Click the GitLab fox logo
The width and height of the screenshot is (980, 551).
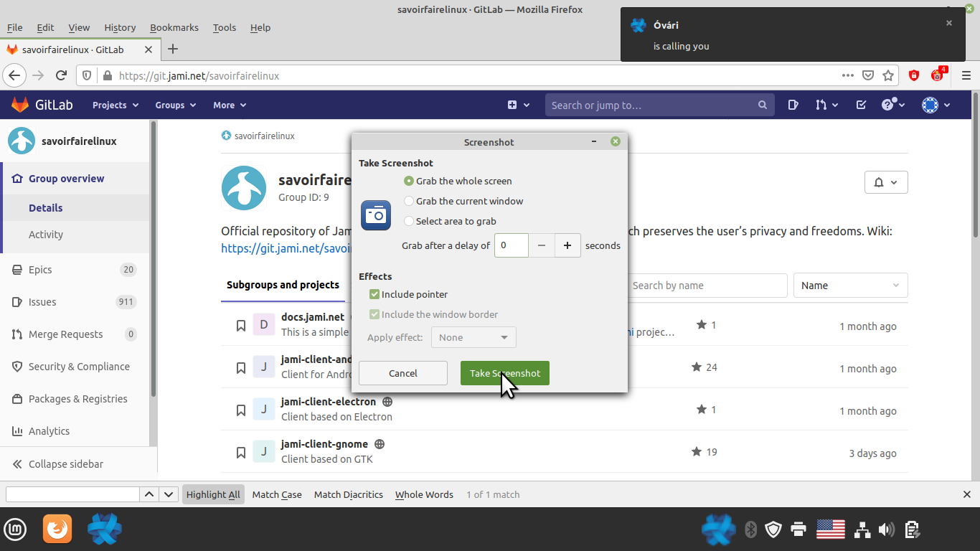20,105
